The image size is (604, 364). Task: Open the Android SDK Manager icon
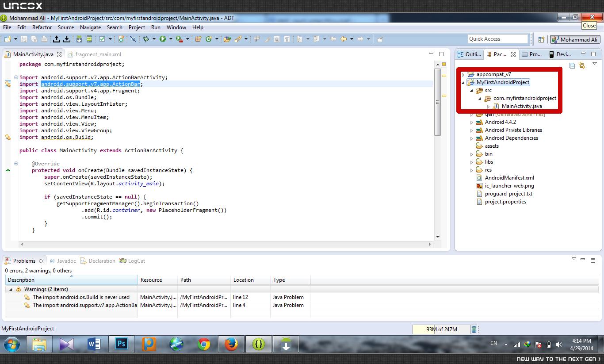click(79, 39)
